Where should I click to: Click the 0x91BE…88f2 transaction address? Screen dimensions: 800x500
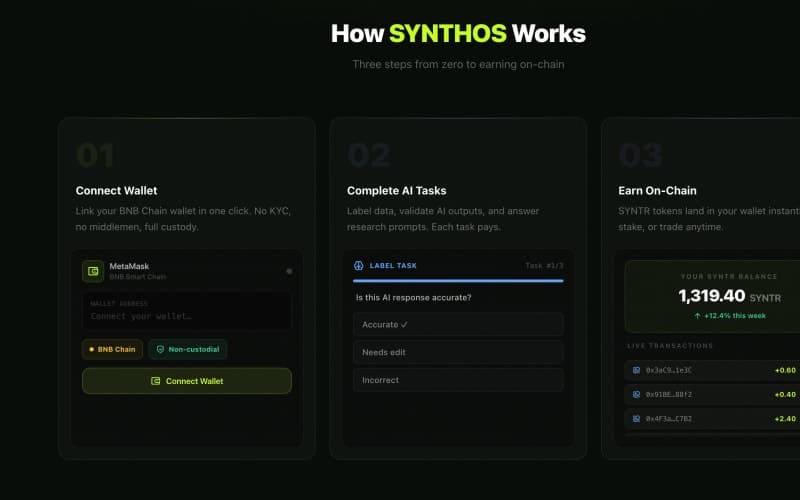pos(669,394)
